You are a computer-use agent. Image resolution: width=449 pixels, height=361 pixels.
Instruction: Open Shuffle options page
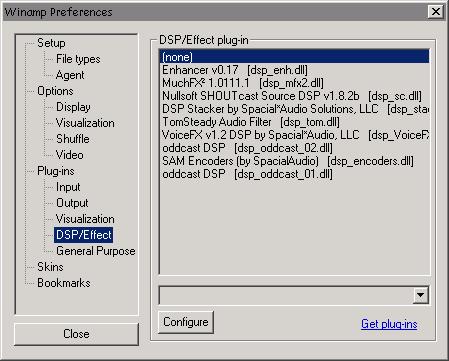[x=73, y=139]
